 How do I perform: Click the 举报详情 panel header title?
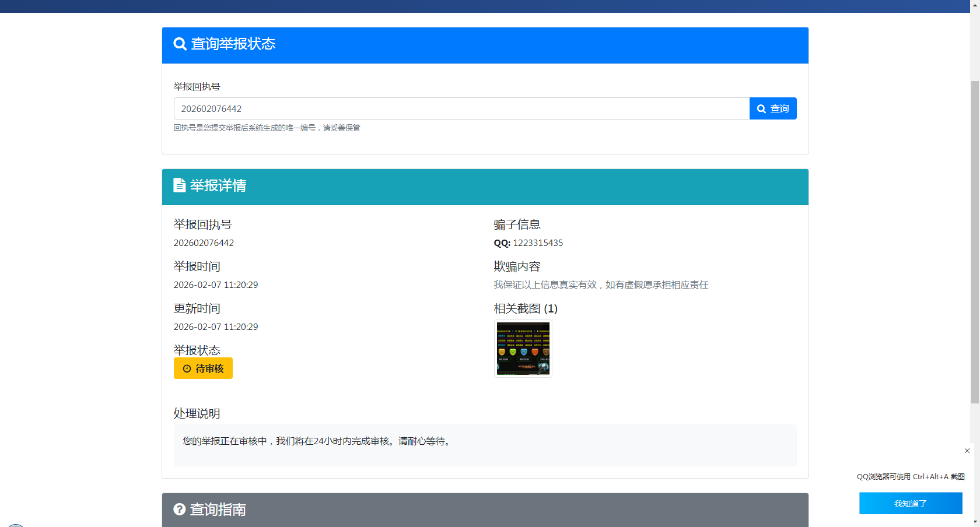tap(218, 186)
